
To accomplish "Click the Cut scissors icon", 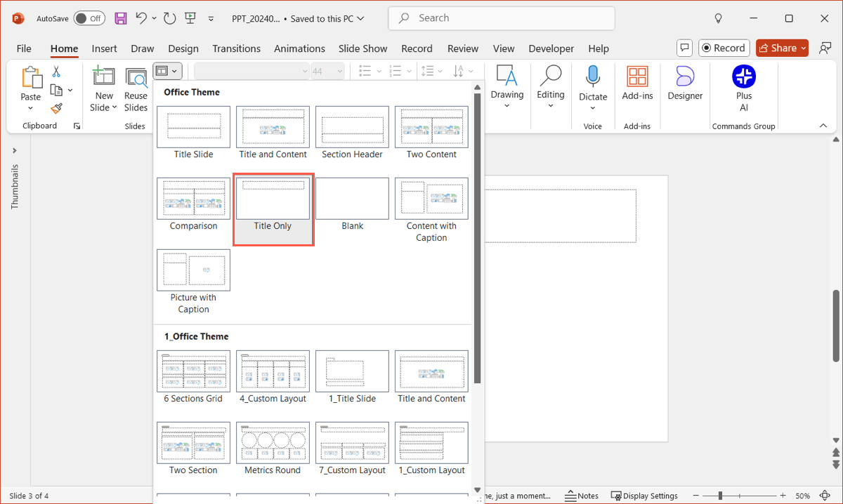I will tap(56, 72).
